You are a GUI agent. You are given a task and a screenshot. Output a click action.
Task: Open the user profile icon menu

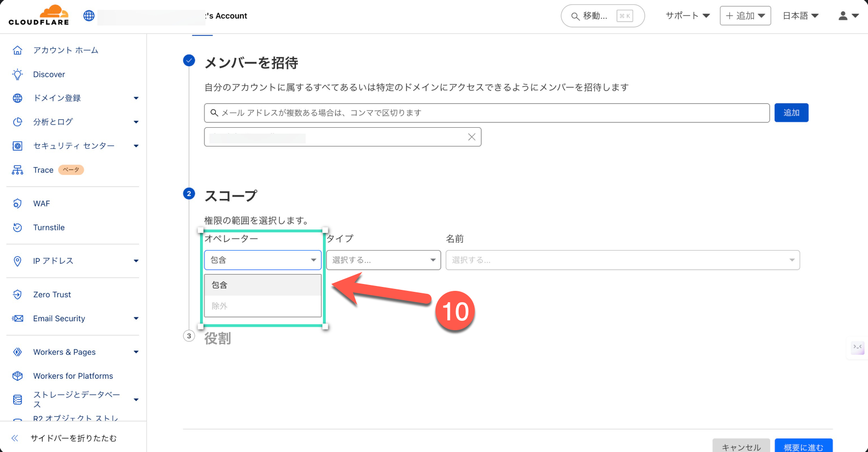tap(848, 16)
